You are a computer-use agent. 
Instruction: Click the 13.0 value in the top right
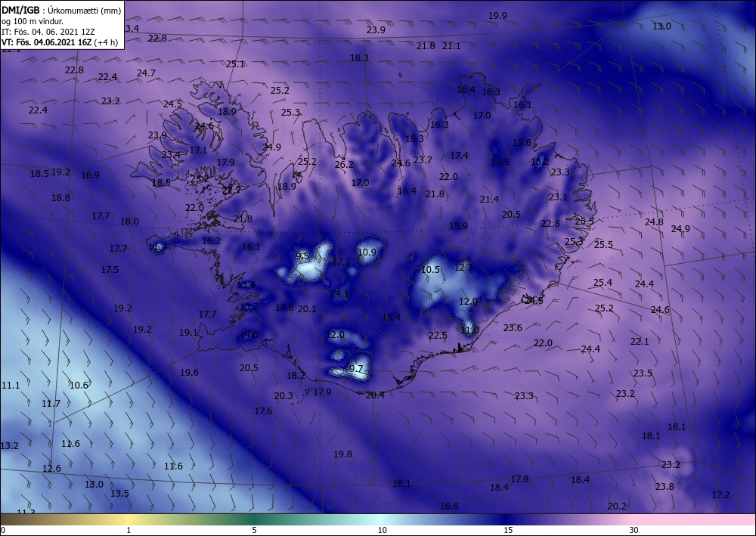coord(661,26)
